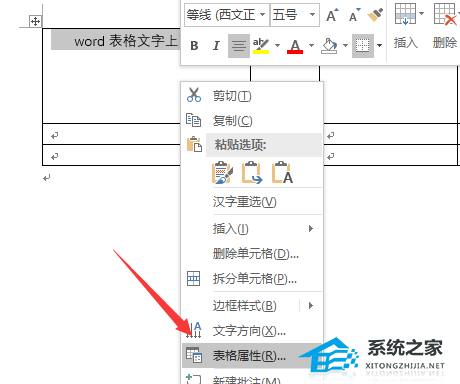The width and height of the screenshot is (460, 384).
Task: Click the borders icon in mini toolbar
Action: coord(363,46)
